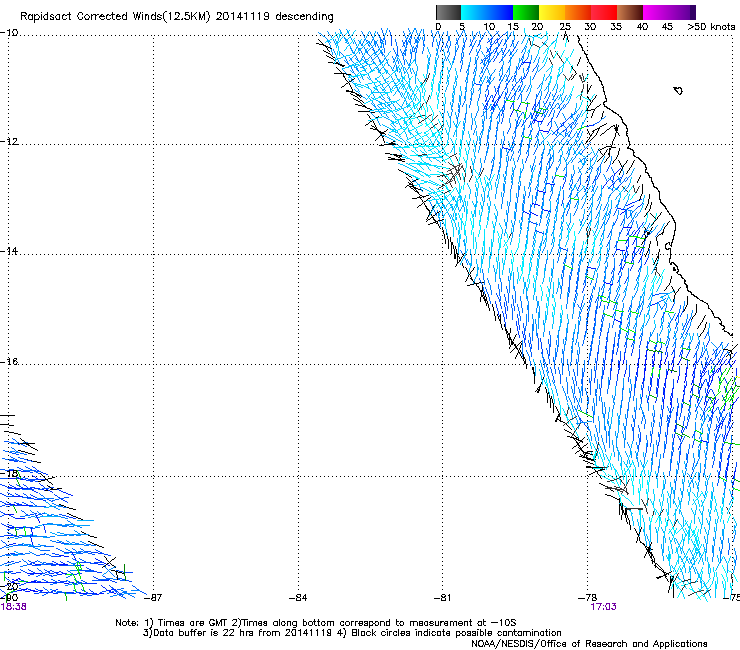Click the legend tick label '25'
Screen dimensions: 740x650
pos(565,27)
